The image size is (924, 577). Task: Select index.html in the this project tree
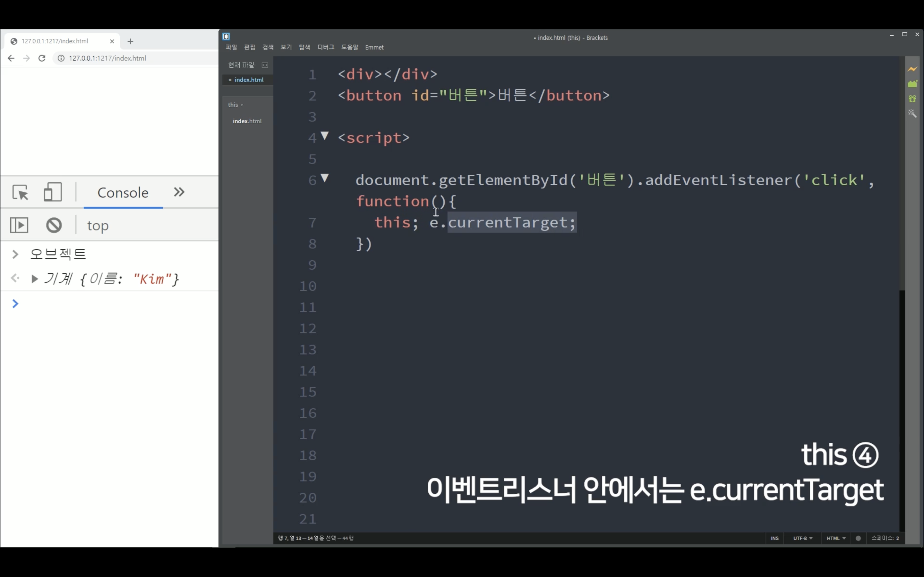pos(247,121)
